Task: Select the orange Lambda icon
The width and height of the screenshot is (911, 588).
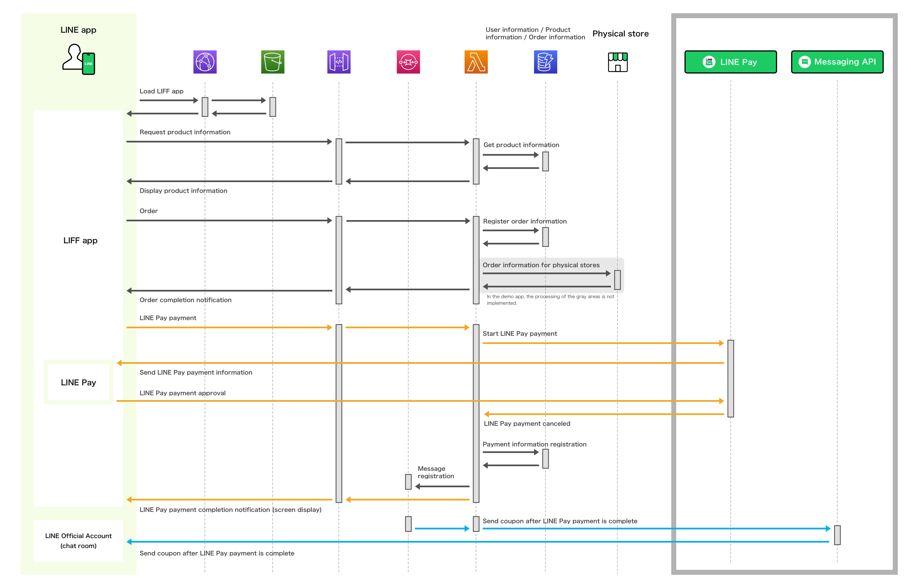Action: click(x=476, y=62)
